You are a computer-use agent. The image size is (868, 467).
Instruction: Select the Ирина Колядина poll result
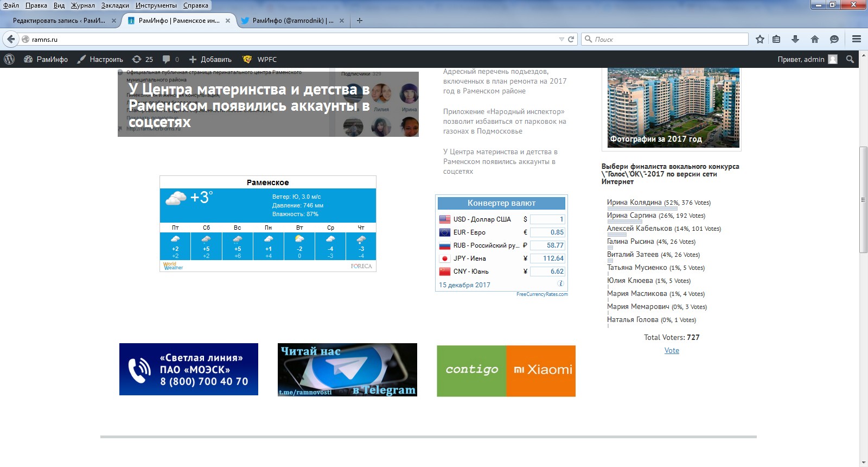tap(659, 203)
